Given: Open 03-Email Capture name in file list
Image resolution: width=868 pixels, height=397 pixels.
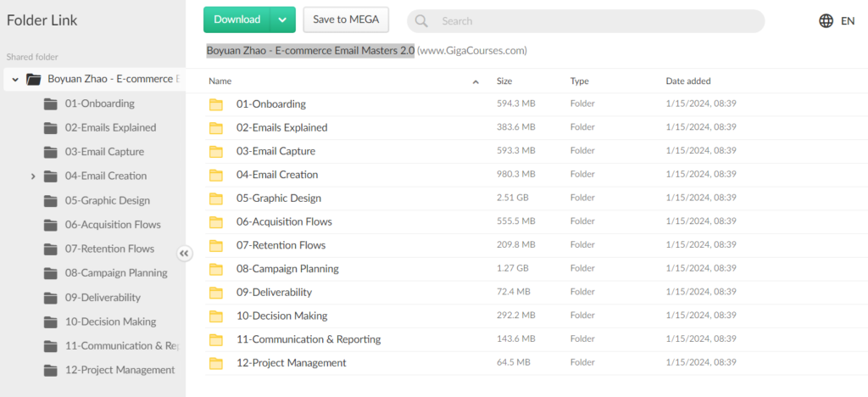Looking at the screenshot, I should click(275, 151).
